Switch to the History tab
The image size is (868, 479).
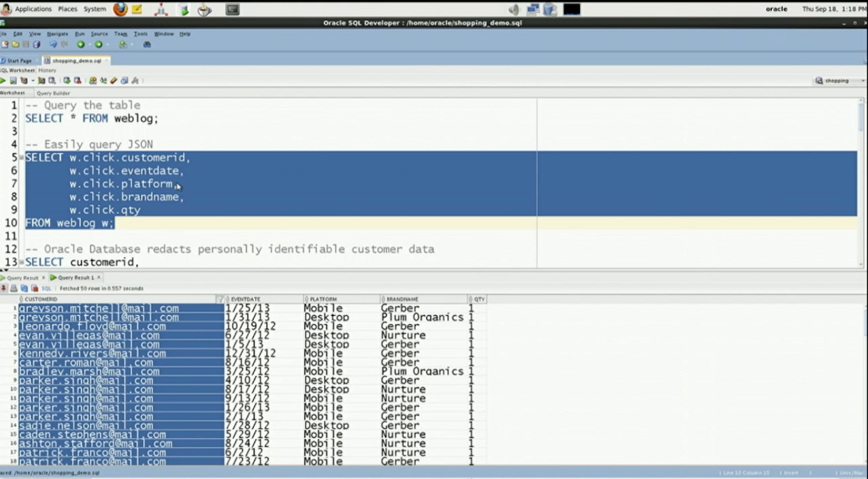(47, 71)
